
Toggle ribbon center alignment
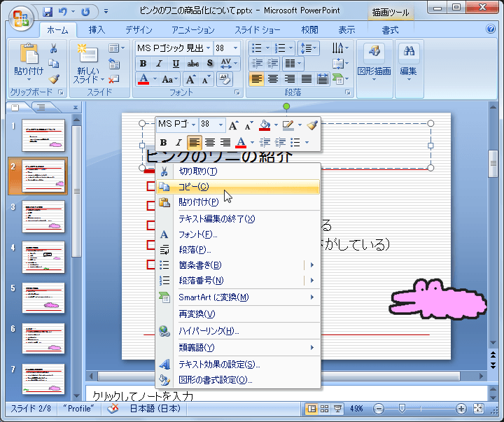point(273,79)
